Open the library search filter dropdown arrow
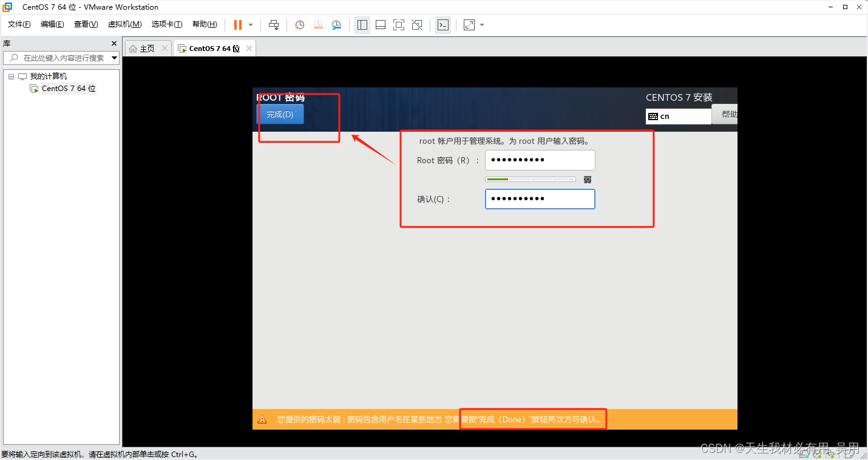 (115, 58)
